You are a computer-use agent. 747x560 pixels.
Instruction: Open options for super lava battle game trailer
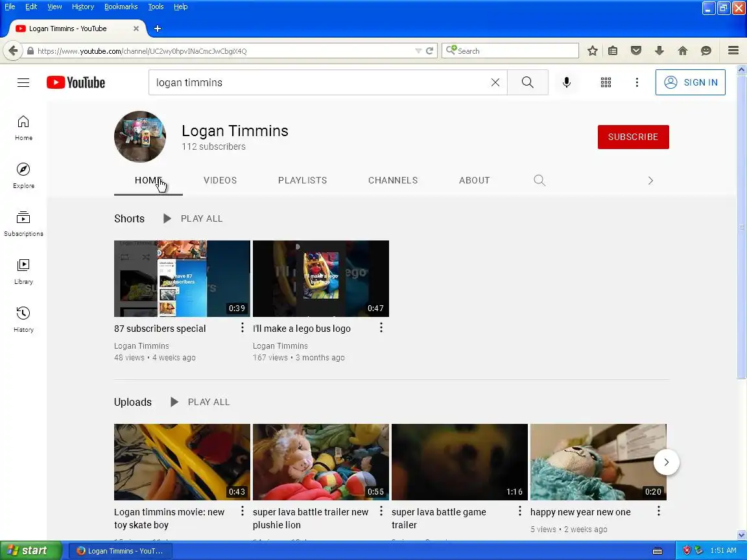(x=520, y=511)
